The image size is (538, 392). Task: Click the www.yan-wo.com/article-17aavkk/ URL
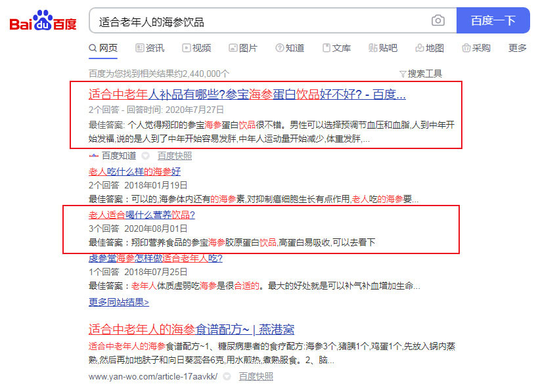coord(153,376)
